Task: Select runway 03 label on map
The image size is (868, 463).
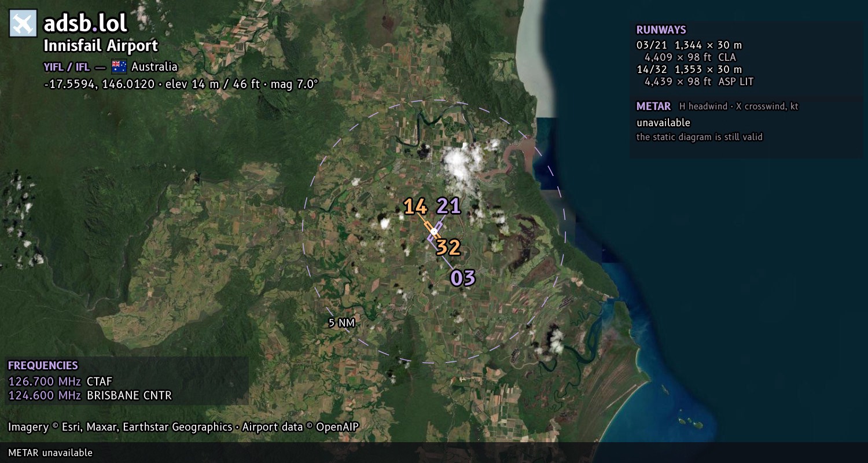Action: pos(463,278)
